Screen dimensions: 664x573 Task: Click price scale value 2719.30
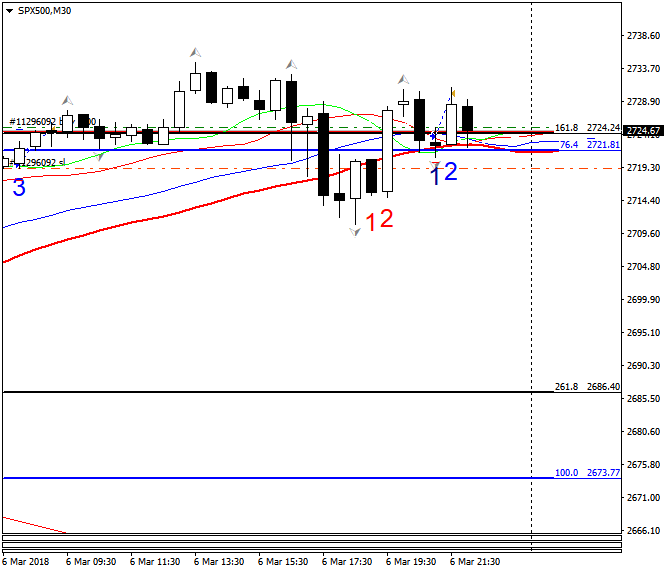643,168
